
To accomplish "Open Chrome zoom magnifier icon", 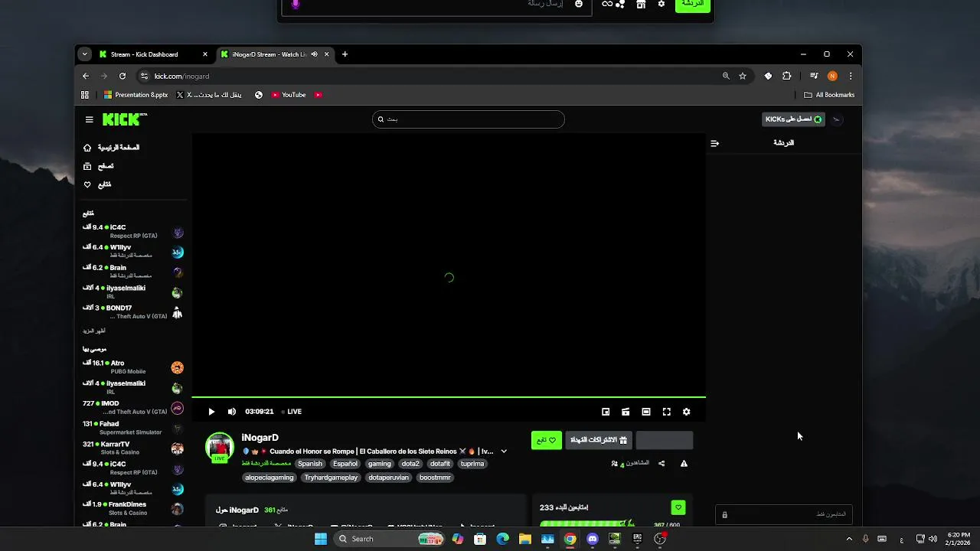I will coord(726,76).
